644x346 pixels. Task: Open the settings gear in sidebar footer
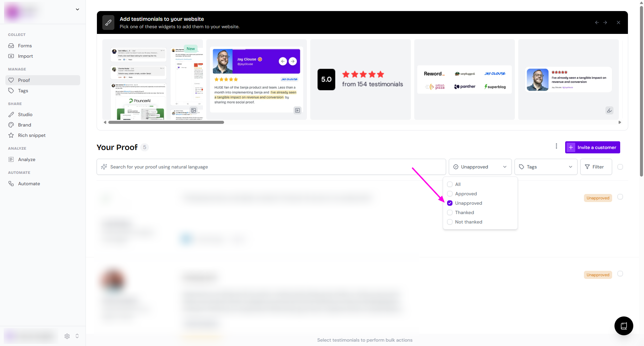click(x=67, y=336)
